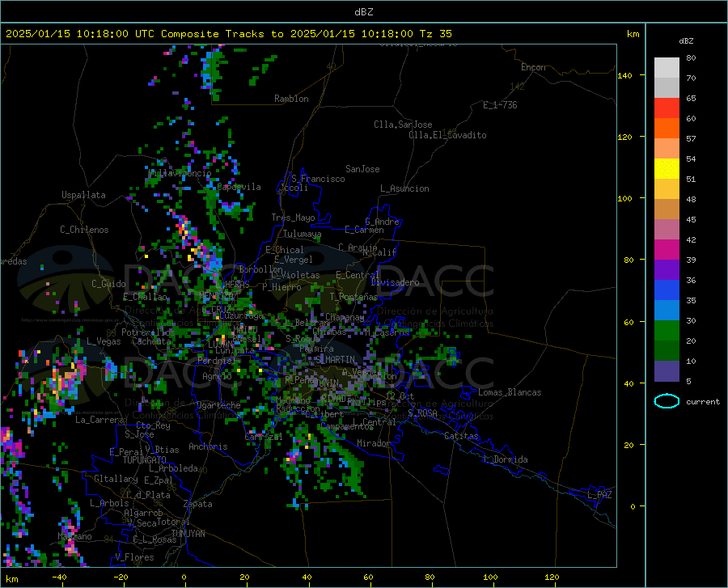
Task: Click the 30 dBZ light blue legend swatch
Action: 667,311
